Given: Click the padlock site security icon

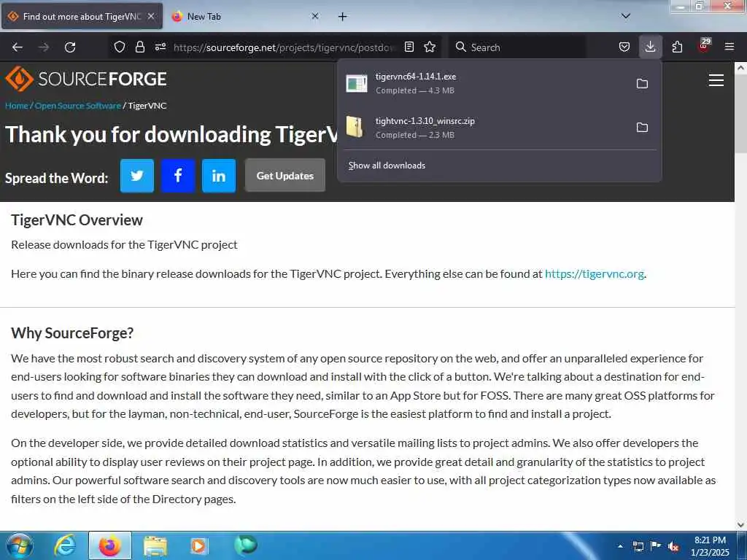Looking at the screenshot, I should click(x=139, y=47).
